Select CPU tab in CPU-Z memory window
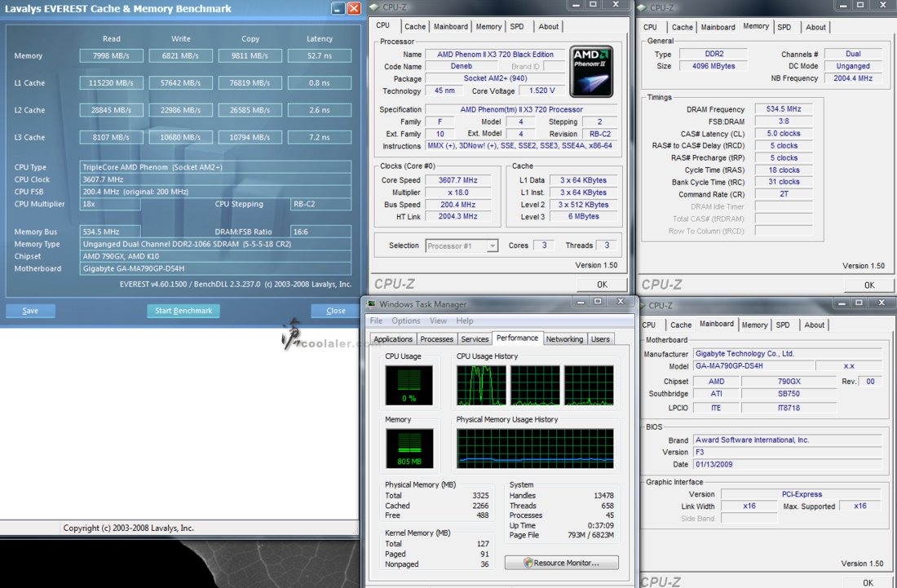This screenshot has height=588, width=897. [650, 27]
